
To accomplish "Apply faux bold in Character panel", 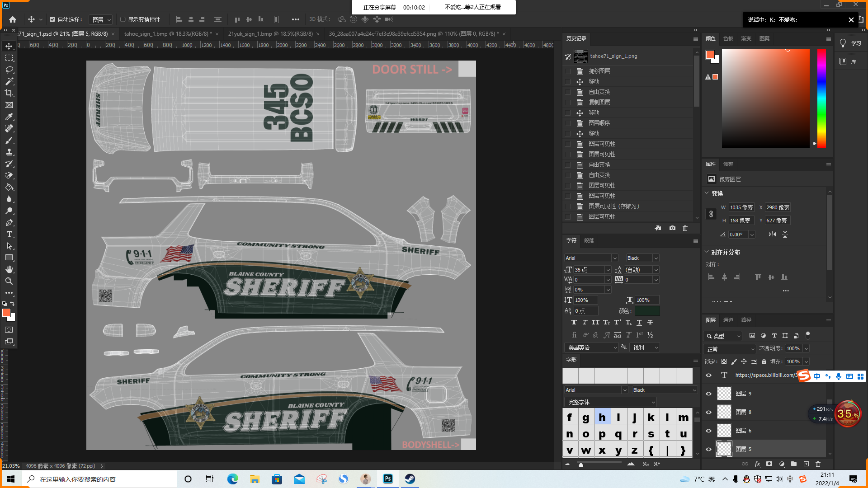I will point(574,322).
